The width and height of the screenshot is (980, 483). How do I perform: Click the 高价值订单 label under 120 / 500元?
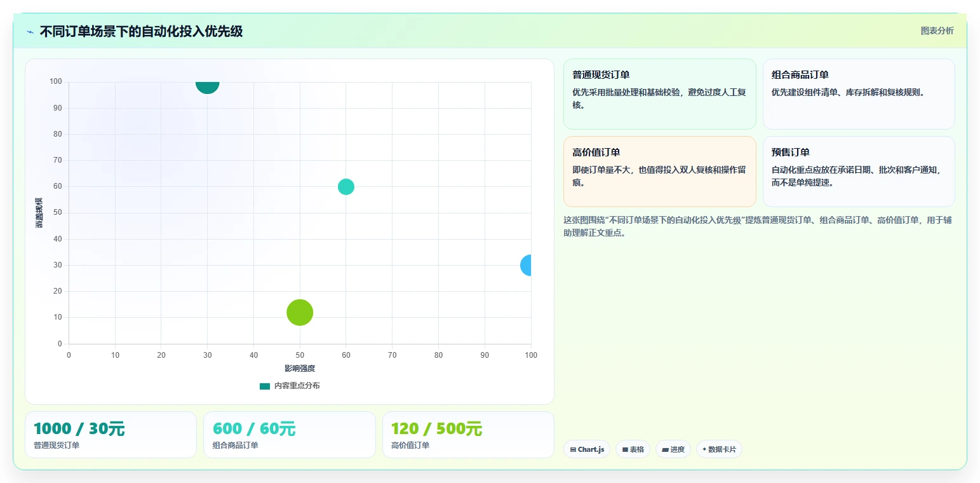pos(410,446)
